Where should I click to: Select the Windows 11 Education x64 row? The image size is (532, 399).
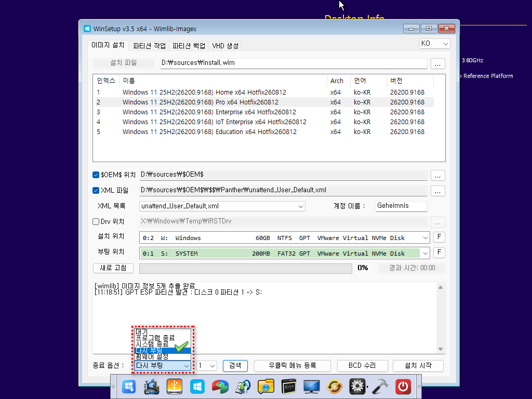pyautogui.click(x=264, y=131)
